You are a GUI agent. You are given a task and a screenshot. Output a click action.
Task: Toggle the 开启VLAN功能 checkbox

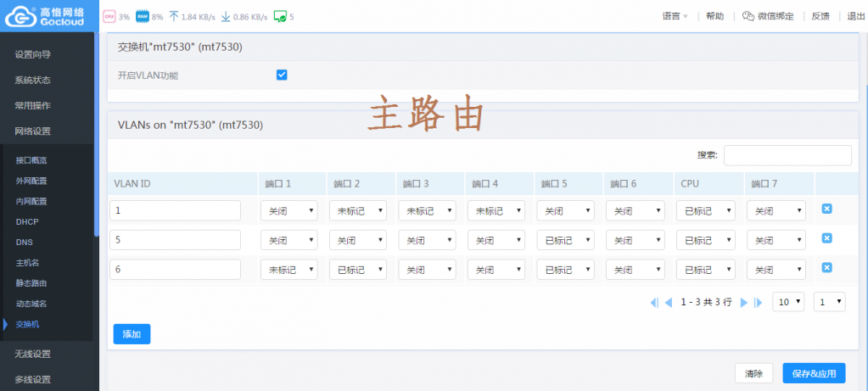(282, 75)
